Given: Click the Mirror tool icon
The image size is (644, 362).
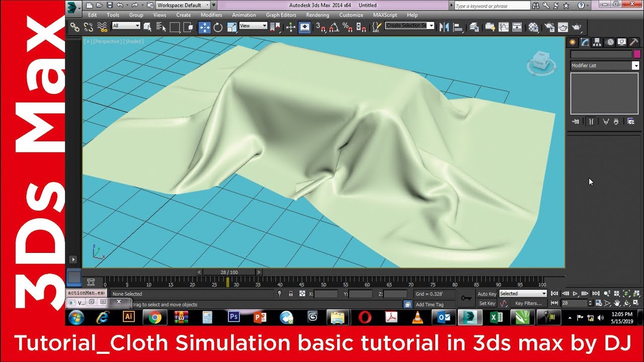Looking at the screenshot, I should pyautogui.click(x=444, y=27).
